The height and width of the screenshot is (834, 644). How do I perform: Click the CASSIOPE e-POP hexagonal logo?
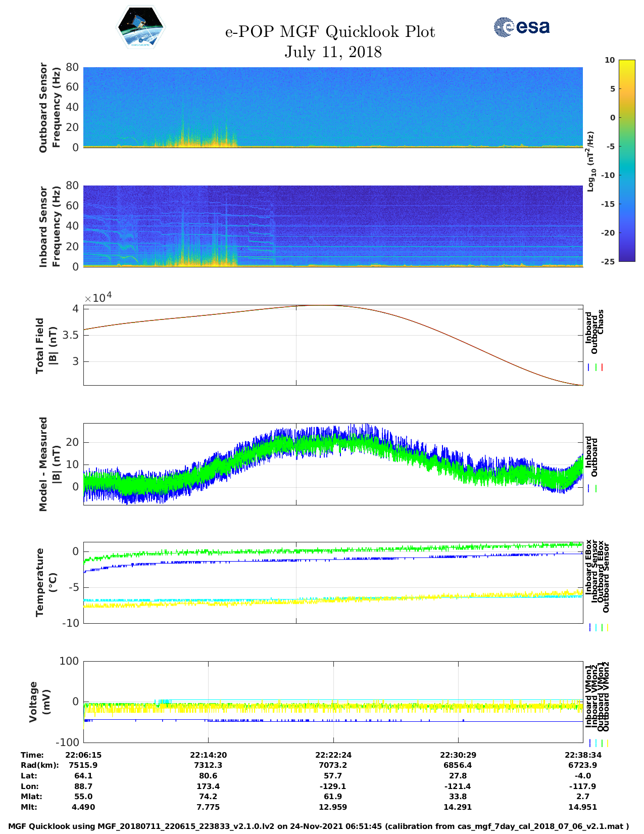(140, 28)
